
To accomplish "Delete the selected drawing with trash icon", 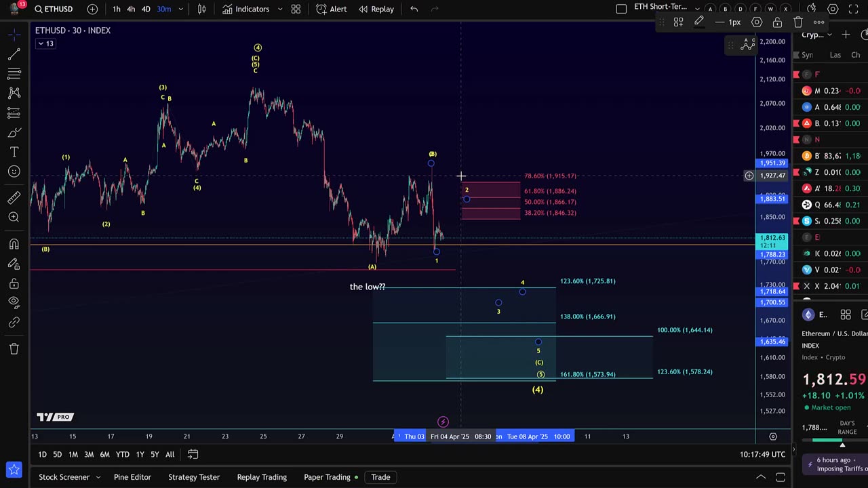I will [798, 22].
